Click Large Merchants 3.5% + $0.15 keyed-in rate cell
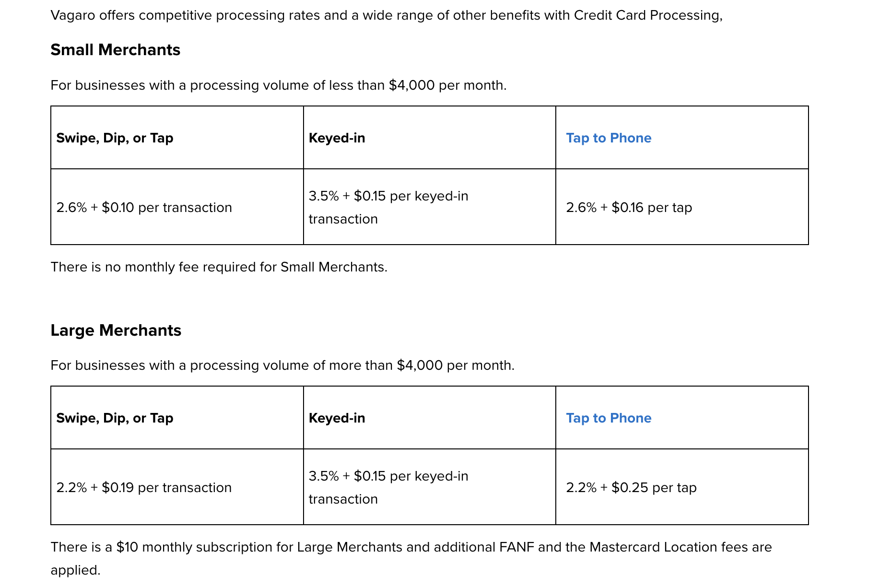This screenshot has width=891, height=588. 388,487
